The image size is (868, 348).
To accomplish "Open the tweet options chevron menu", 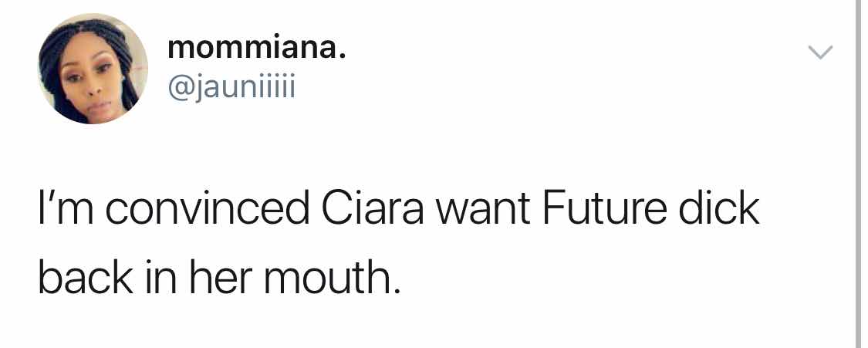I will [820, 52].
